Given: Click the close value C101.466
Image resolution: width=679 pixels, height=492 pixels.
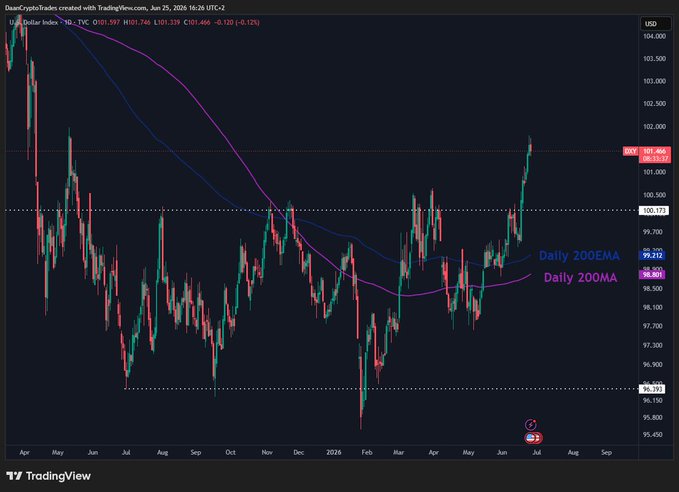Looking at the screenshot, I should point(197,22).
